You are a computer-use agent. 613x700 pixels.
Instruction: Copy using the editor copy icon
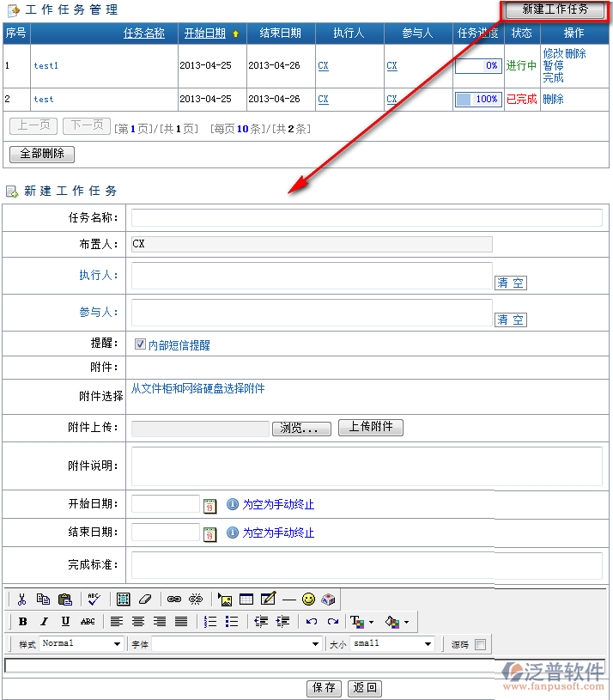click(43, 600)
